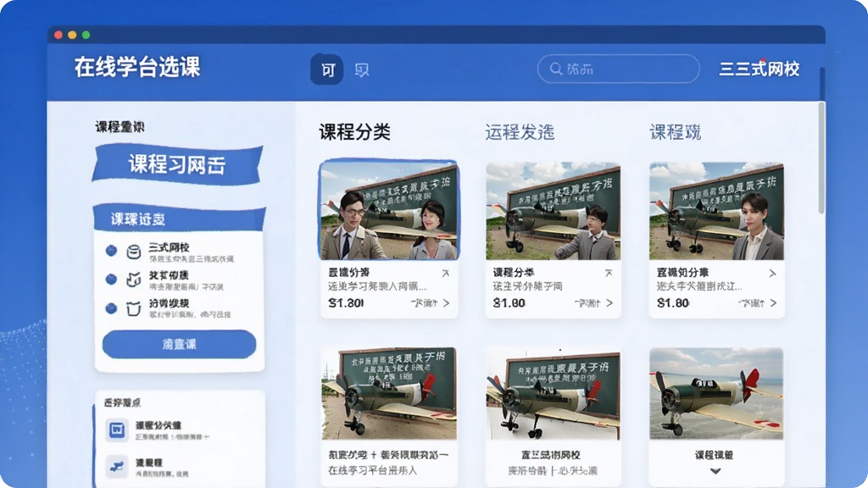868x488 pixels.
Task: Open the bottom chevron on the middle first-row card
Action: coord(609,303)
